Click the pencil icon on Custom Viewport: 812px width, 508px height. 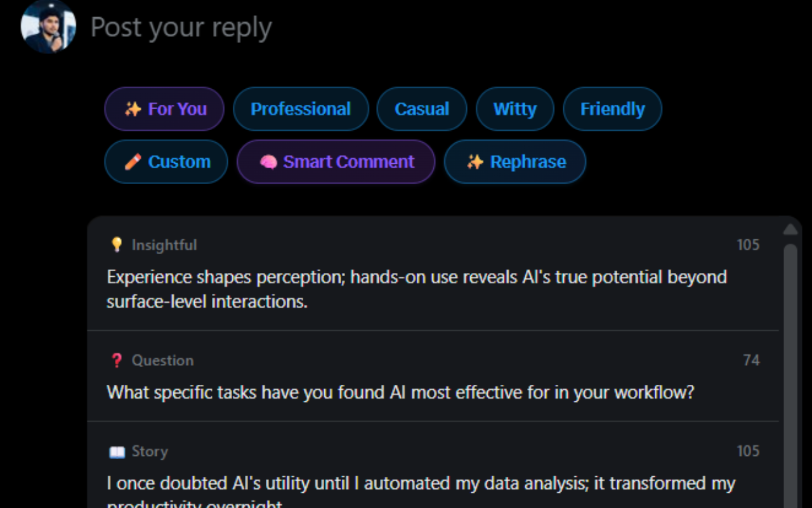[x=133, y=162]
